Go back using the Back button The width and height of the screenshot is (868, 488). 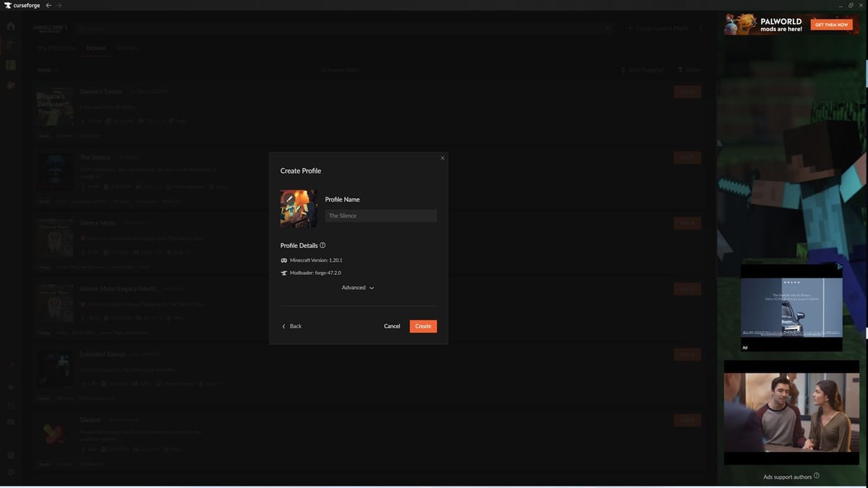292,326
